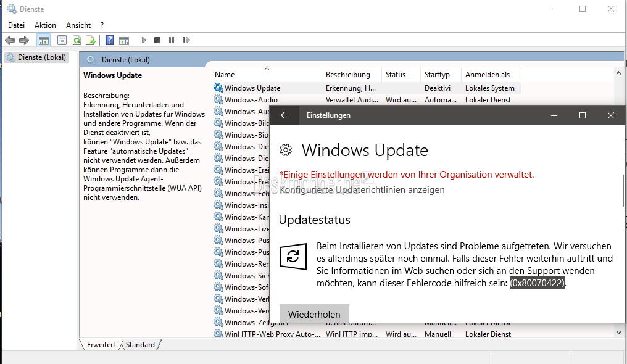Maximize the Einstellungen window

tap(583, 115)
